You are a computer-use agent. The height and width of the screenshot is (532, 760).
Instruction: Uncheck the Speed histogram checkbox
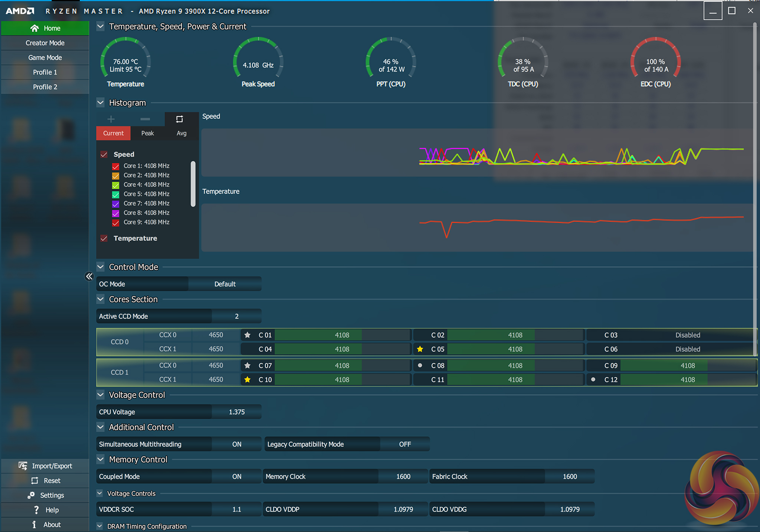[x=104, y=154]
